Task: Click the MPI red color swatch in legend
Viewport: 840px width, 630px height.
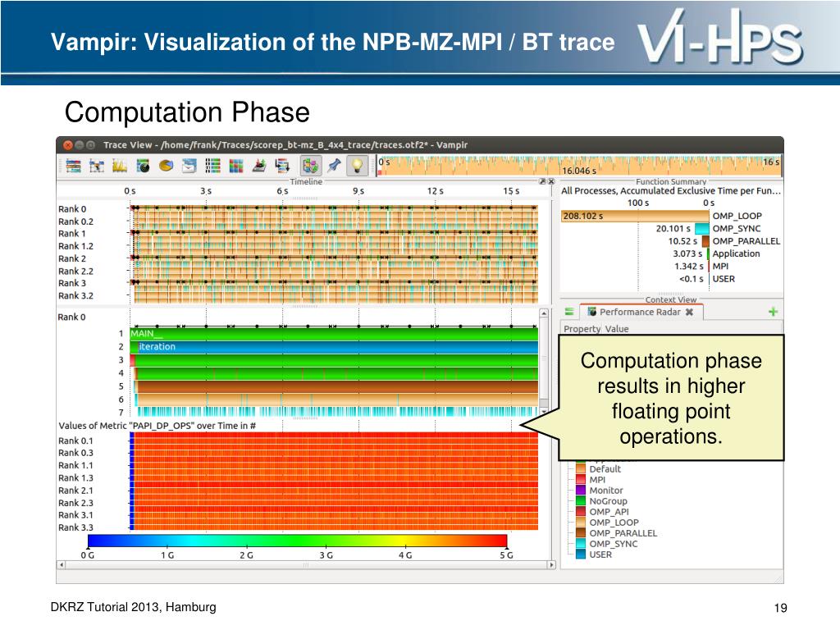Action: tap(581, 479)
